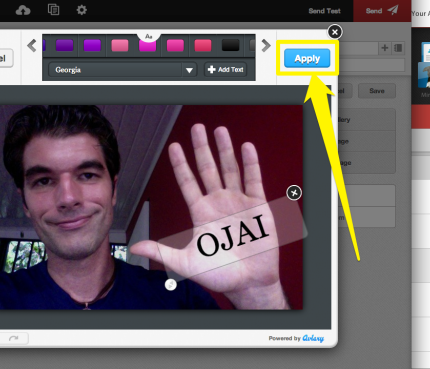Show next color swatches
The width and height of the screenshot is (430, 369).
(266, 46)
